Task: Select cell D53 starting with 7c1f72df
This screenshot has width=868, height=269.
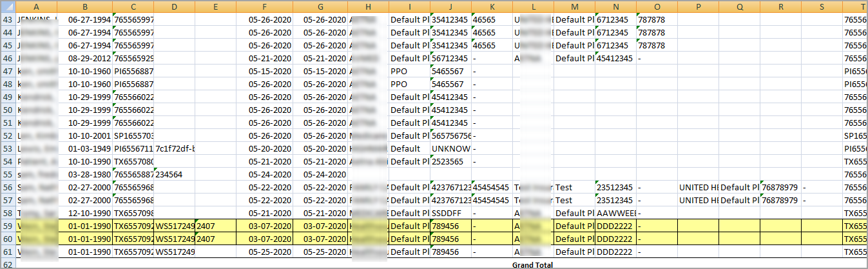Action: point(174,148)
